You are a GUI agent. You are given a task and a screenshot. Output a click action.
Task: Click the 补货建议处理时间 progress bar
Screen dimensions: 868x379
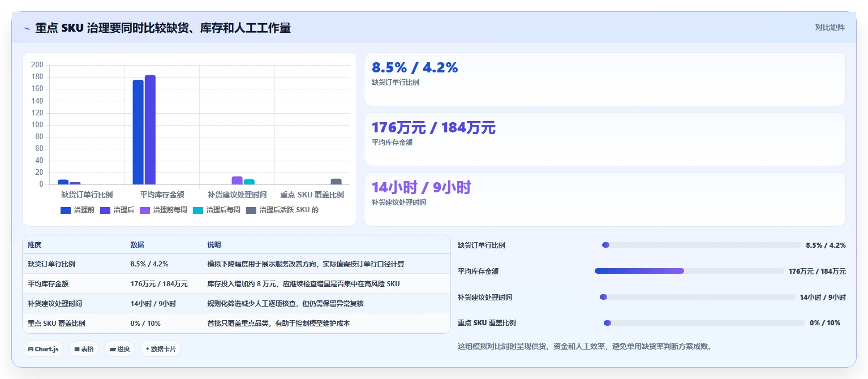click(x=698, y=297)
